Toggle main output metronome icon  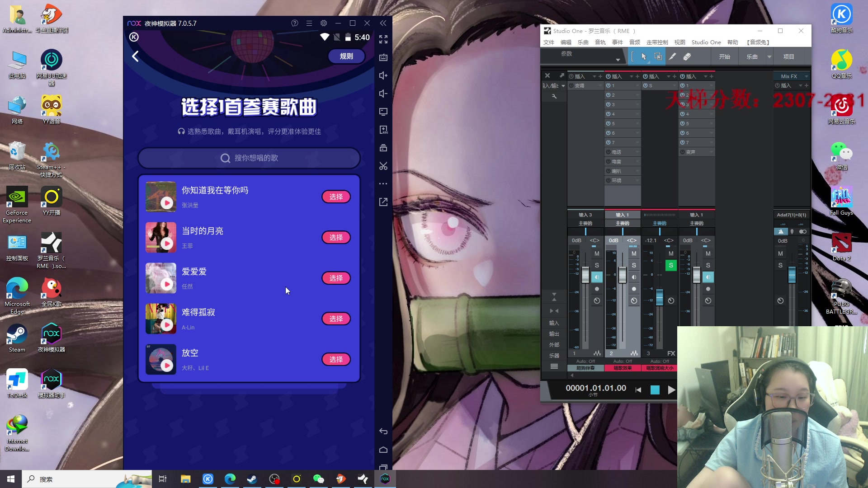click(781, 231)
